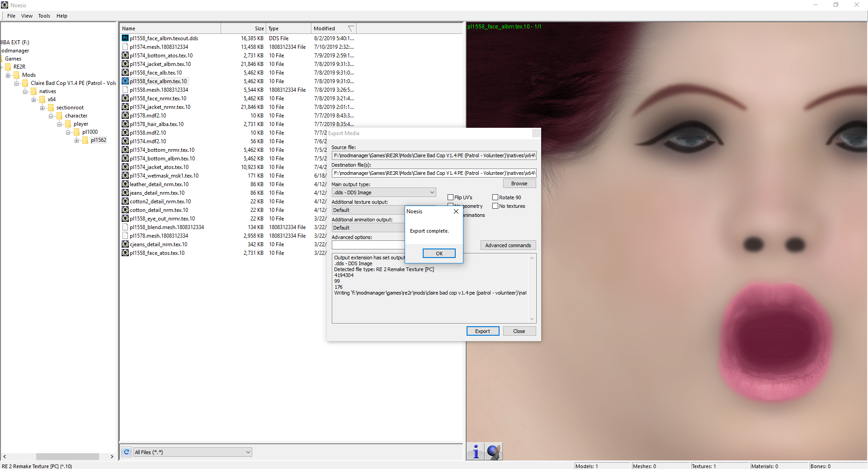Click the folder tree horizontal scrollbar thumb

coord(67,456)
